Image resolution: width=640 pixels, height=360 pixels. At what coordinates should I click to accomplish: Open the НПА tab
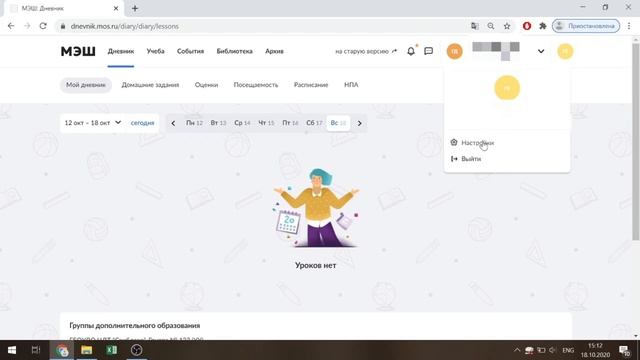point(351,85)
